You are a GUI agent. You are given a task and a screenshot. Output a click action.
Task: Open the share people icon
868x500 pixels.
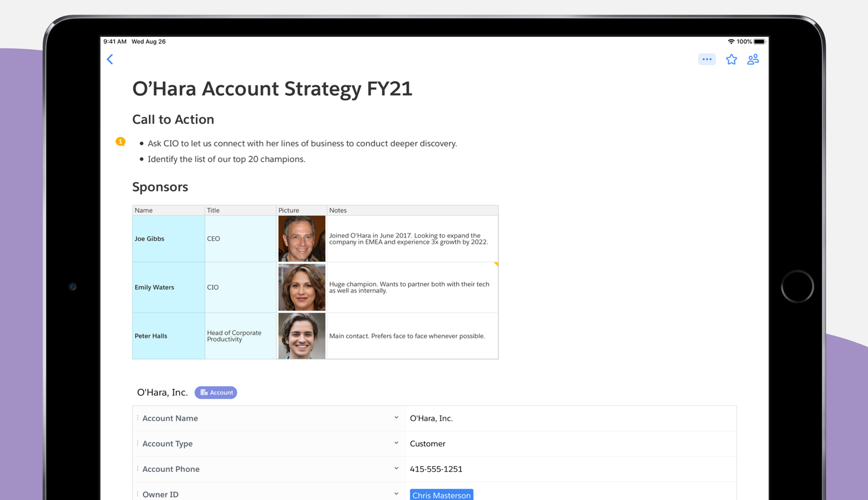753,59
